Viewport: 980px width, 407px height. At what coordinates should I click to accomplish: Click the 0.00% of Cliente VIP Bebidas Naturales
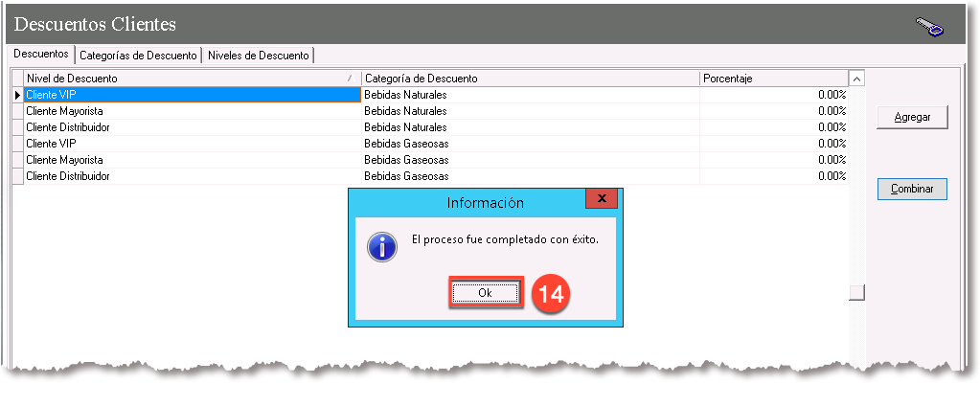pos(774,95)
